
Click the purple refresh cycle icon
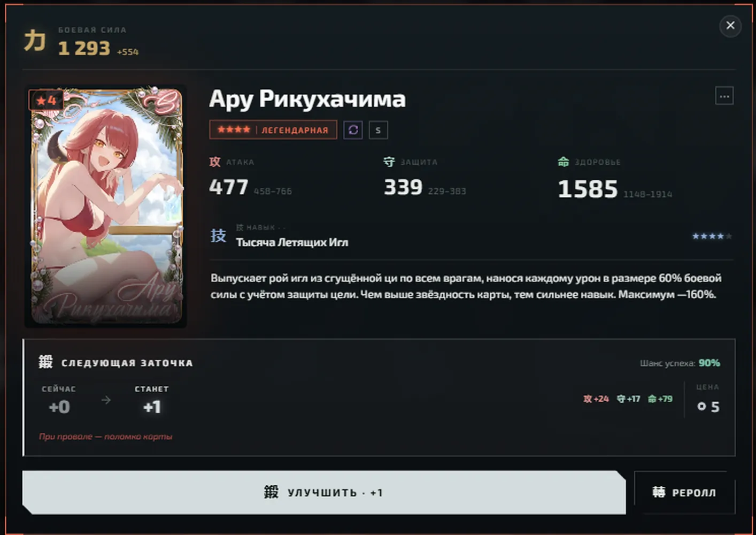pos(353,130)
